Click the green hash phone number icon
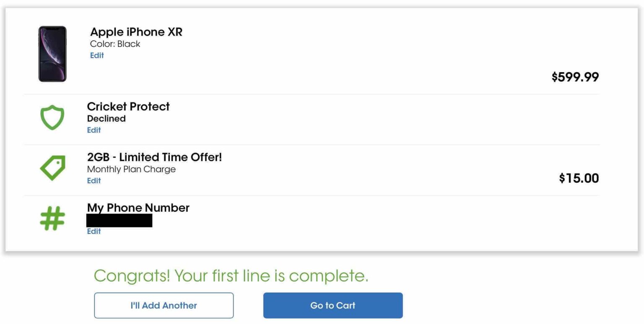644x324 pixels. [x=52, y=218]
